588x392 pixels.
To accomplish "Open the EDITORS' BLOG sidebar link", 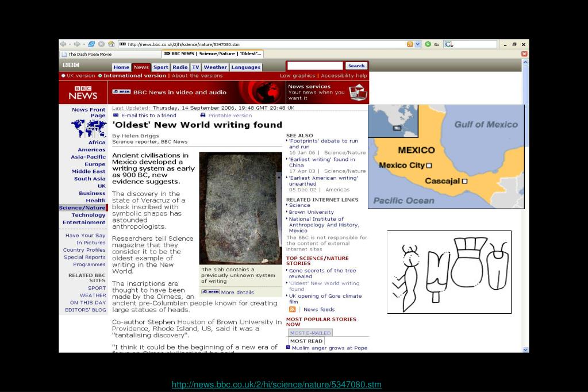I will click(86, 310).
